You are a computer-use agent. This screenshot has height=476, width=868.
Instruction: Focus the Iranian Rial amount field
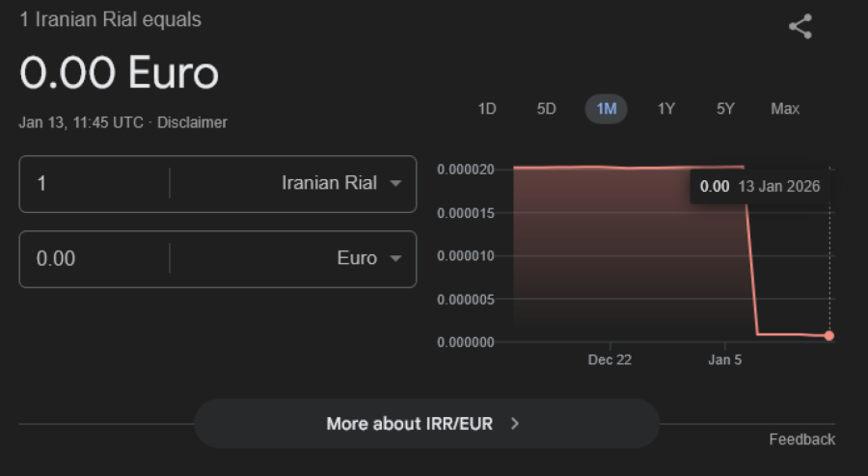click(x=96, y=183)
